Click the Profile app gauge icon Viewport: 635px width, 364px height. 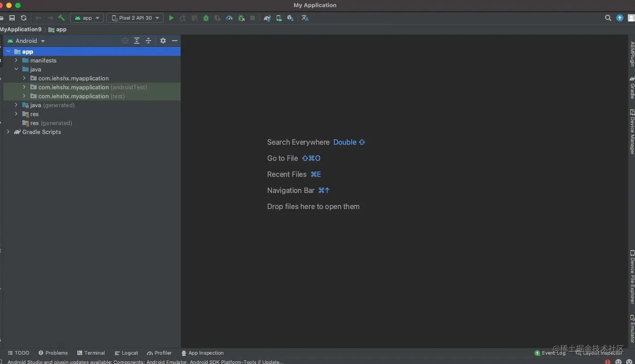229,18
